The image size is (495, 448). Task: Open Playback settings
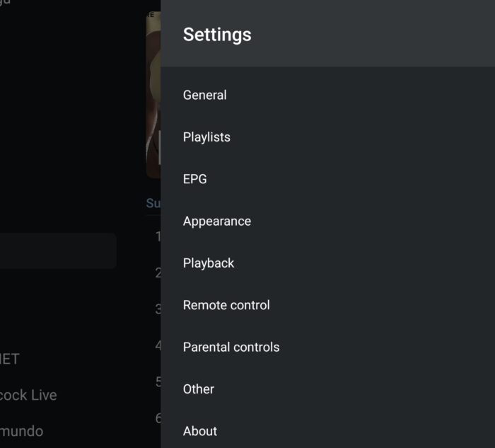point(209,263)
